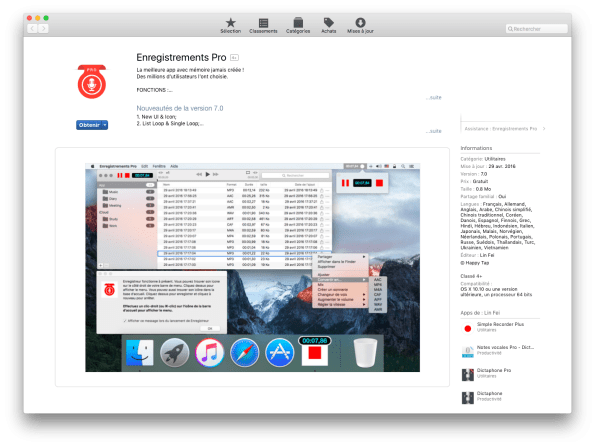Open the Mises à jour tab

(360, 26)
